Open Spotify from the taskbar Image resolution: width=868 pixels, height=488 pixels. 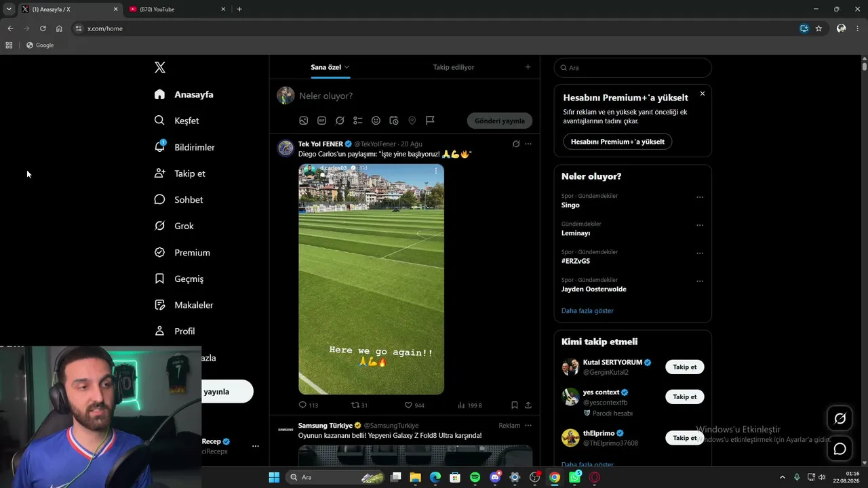point(475,477)
